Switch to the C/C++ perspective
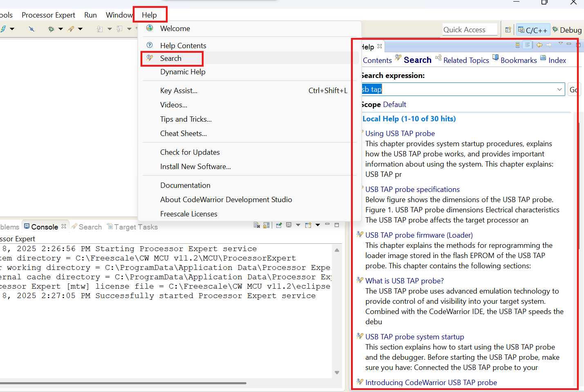 coord(533,30)
